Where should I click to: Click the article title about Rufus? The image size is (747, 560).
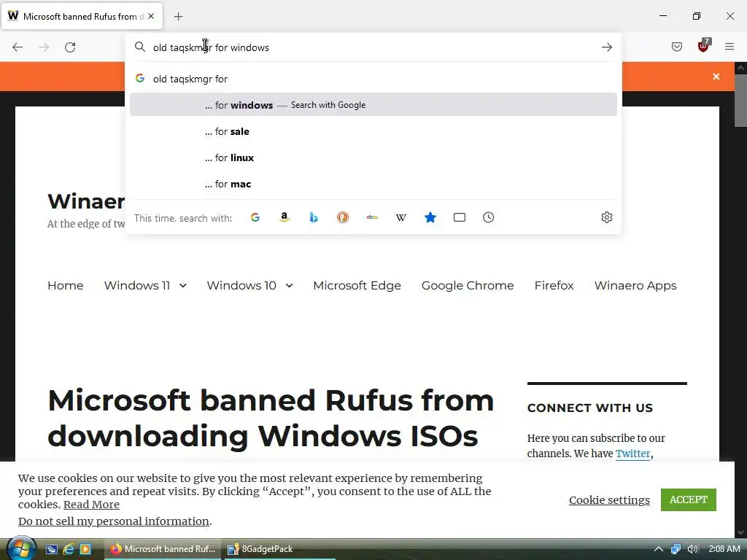(x=271, y=418)
